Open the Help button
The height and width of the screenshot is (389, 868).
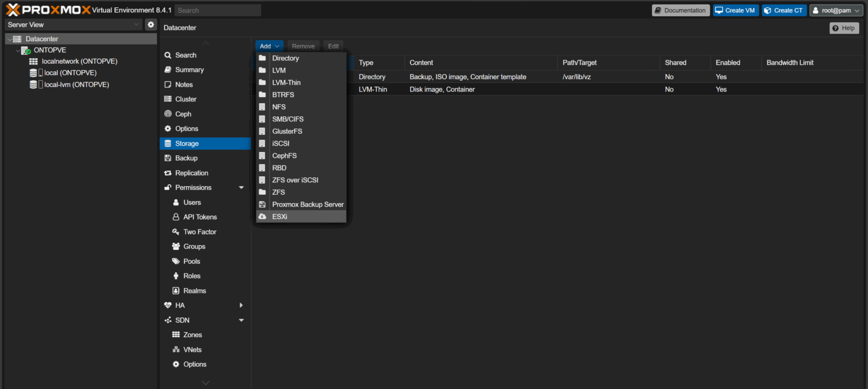(x=844, y=28)
